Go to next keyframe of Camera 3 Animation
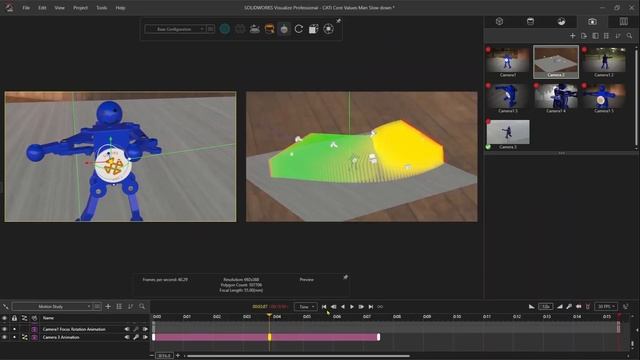Viewport: 640px width, 360px height. 145,337
